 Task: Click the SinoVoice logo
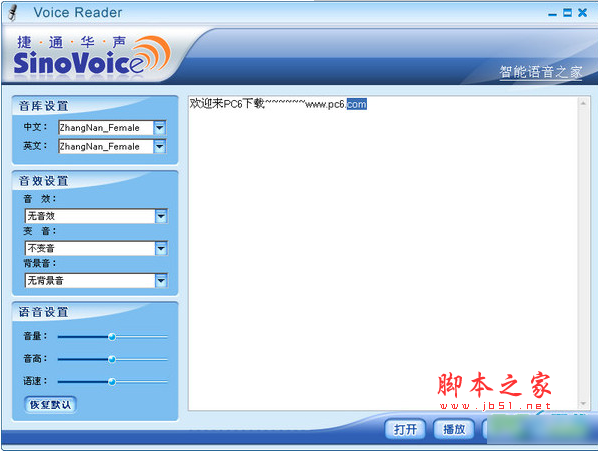pos(92,56)
